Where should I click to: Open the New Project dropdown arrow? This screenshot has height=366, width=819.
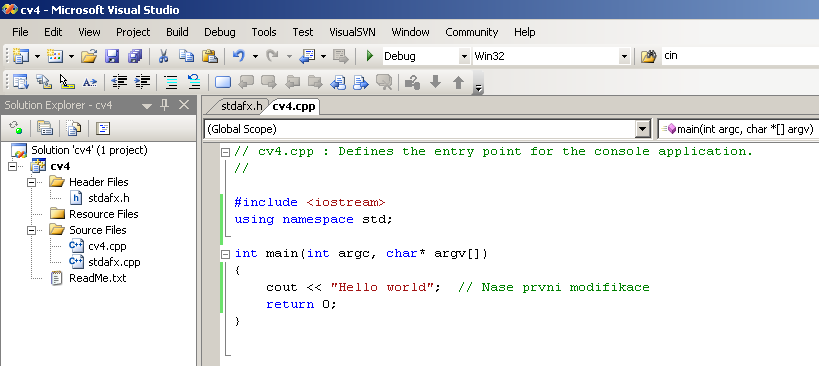37,56
